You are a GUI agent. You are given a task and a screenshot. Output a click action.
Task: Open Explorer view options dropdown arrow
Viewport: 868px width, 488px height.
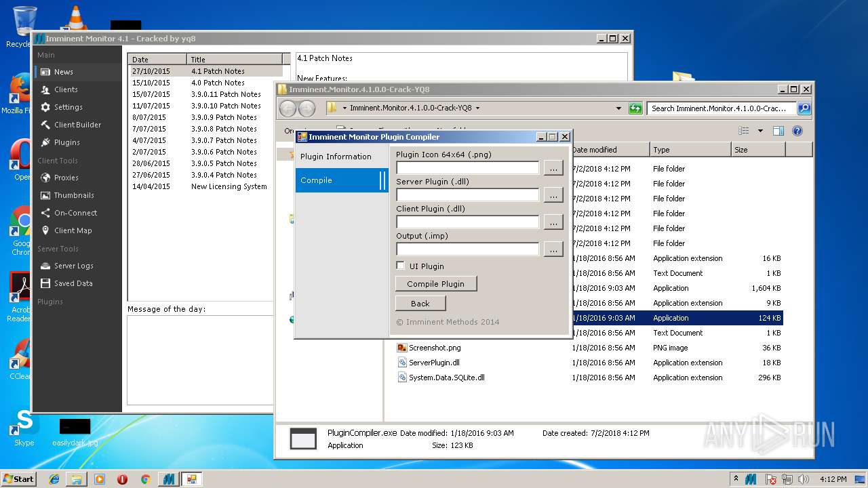point(760,131)
